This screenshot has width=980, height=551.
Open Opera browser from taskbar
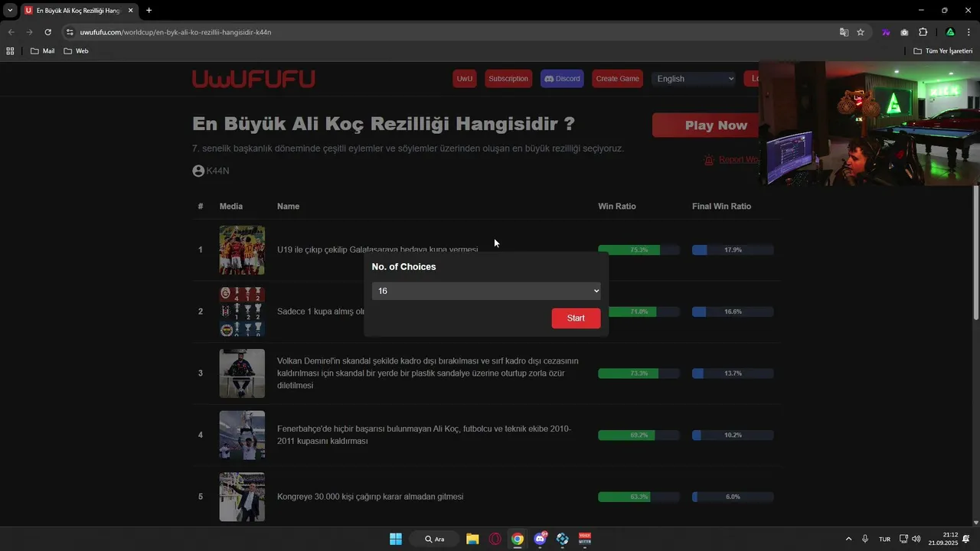(495, 539)
